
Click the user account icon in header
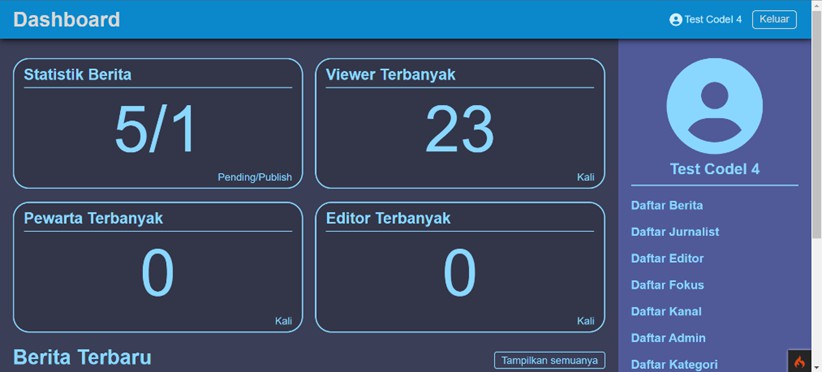675,19
